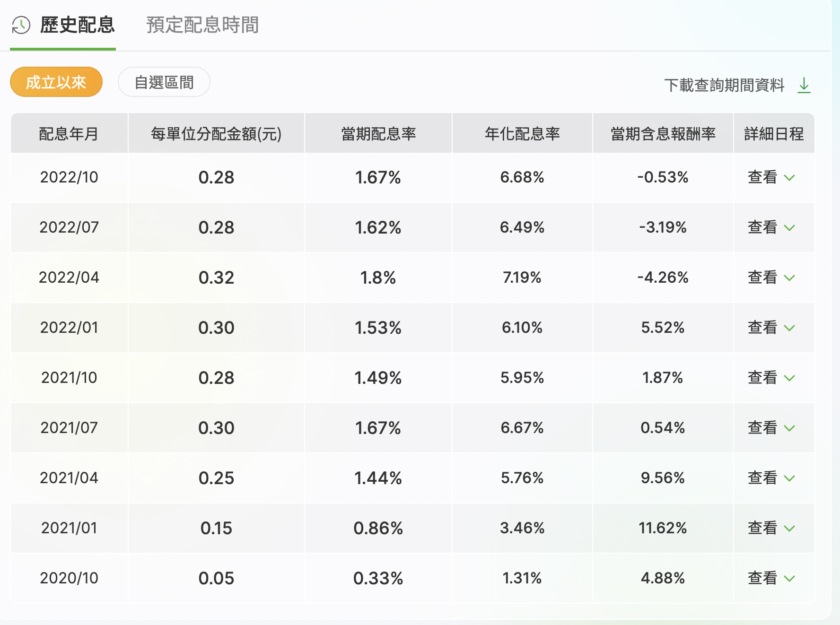This screenshot has width=840, height=625.
Task: Click 查看 in the 2021/01 row
Action: click(762, 528)
